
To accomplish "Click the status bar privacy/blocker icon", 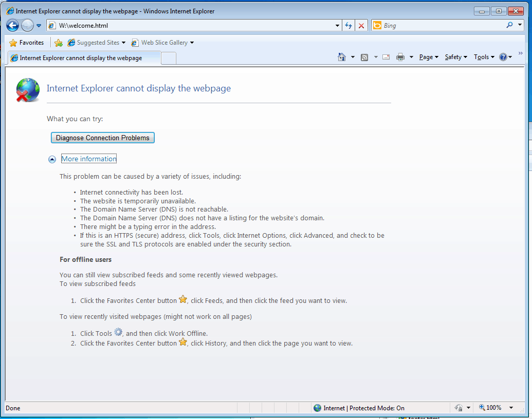I will tap(459, 408).
